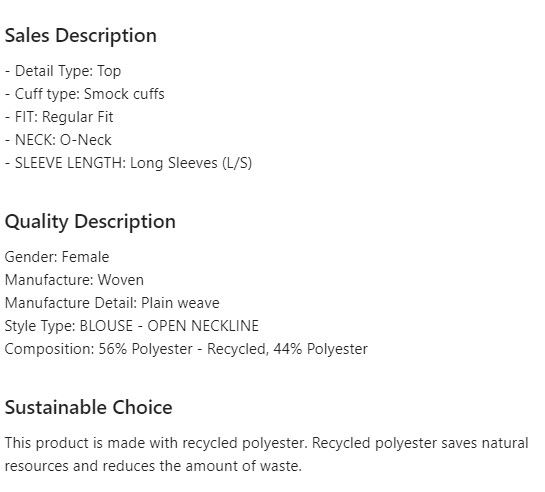Click the NECK: O-Neck line
Image resolution: width=545 pixels, height=492 pixels.
click(x=58, y=140)
